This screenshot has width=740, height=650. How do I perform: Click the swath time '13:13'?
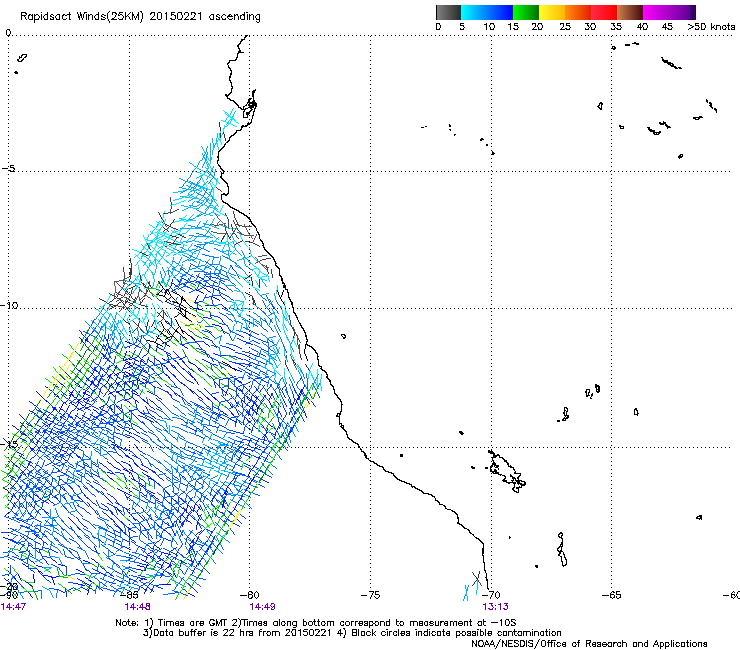click(496, 607)
